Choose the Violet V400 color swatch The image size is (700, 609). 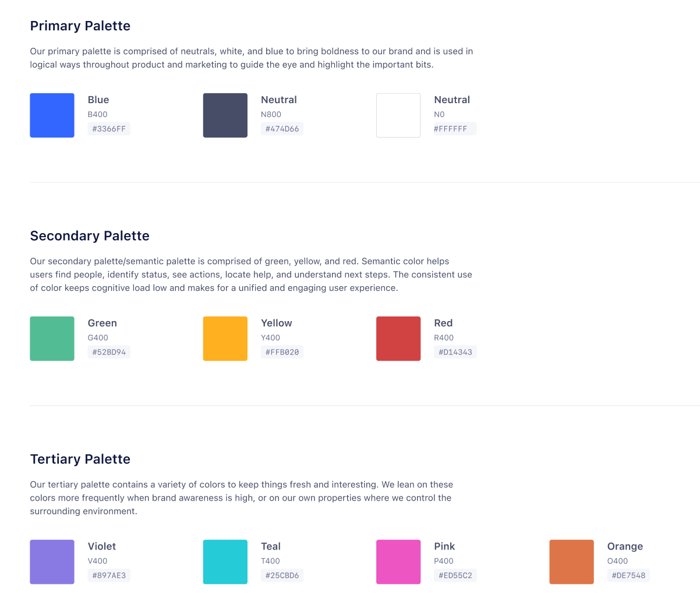point(52,562)
